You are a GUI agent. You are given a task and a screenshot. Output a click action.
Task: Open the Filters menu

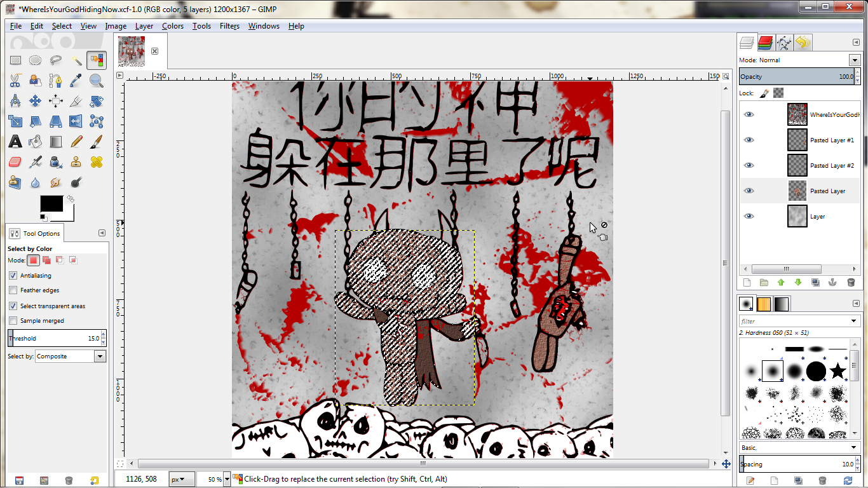pyautogui.click(x=229, y=26)
